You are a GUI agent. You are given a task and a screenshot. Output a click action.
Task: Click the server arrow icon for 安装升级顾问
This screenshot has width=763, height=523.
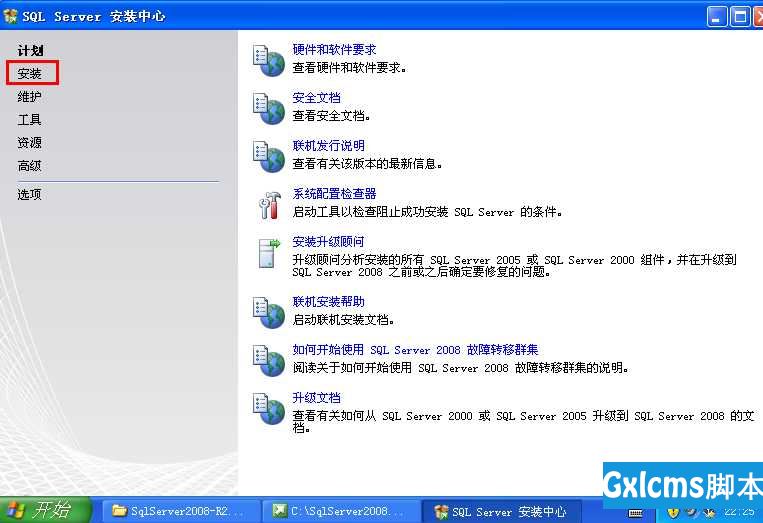click(270, 253)
